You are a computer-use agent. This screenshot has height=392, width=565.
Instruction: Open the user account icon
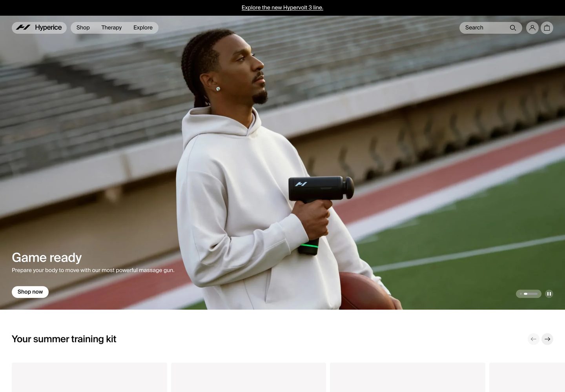[532, 28]
